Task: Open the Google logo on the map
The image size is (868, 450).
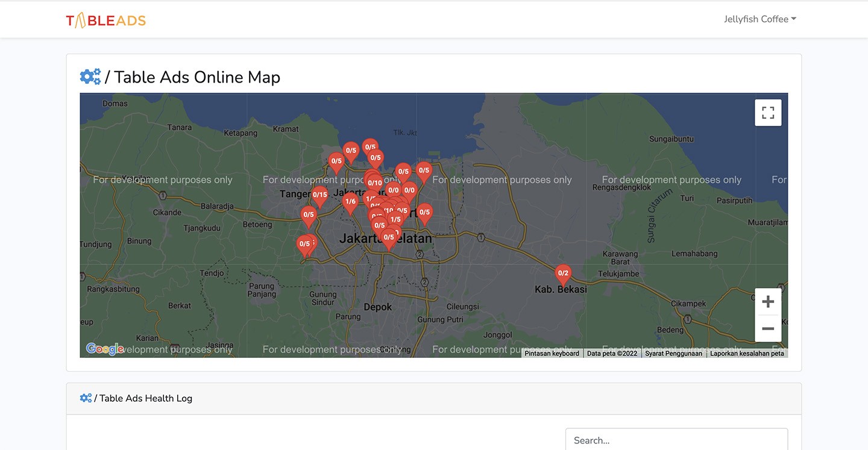Action: pyautogui.click(x=104, y=349)
